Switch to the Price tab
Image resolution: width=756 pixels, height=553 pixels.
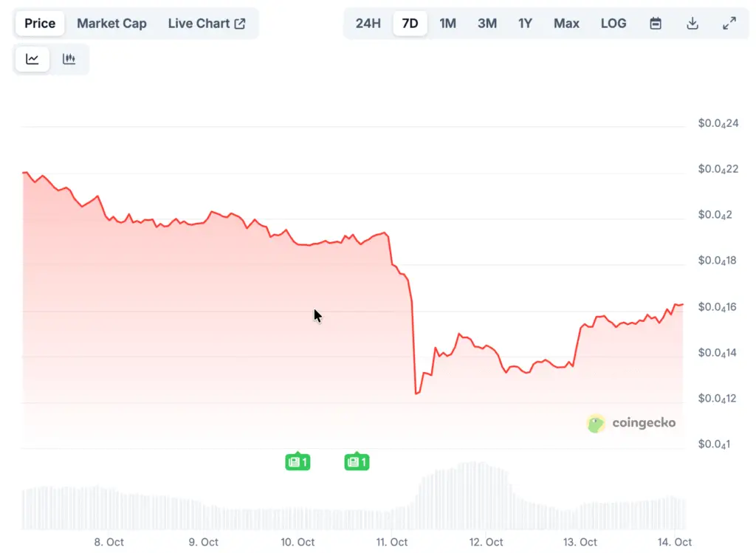pyautogui.click(x=40, y=23)
